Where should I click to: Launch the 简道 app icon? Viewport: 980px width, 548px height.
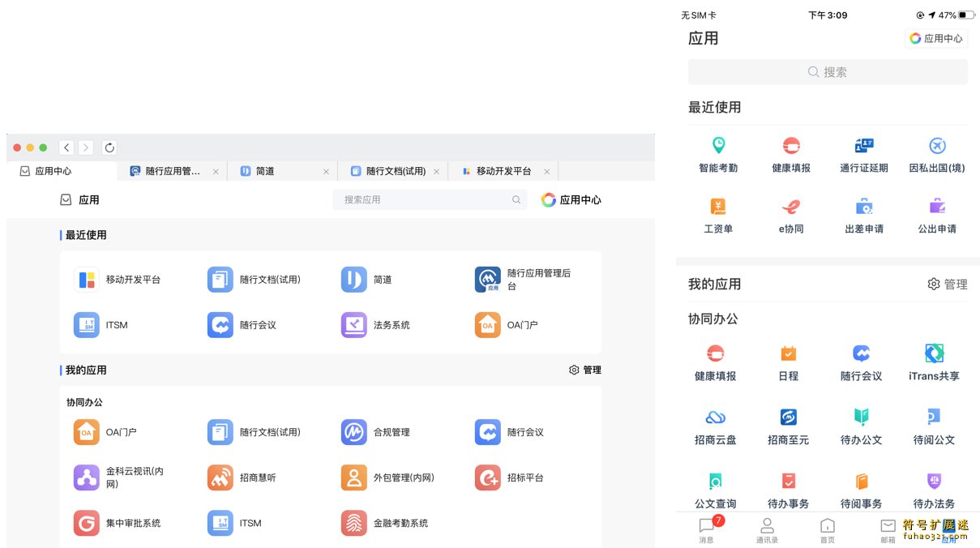tap(353, 280)
